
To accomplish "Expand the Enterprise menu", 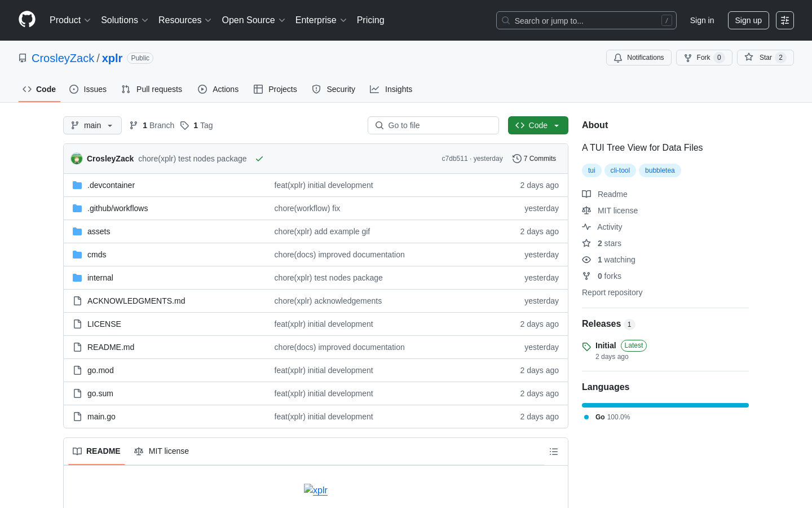I will click(x=321, y=20).
